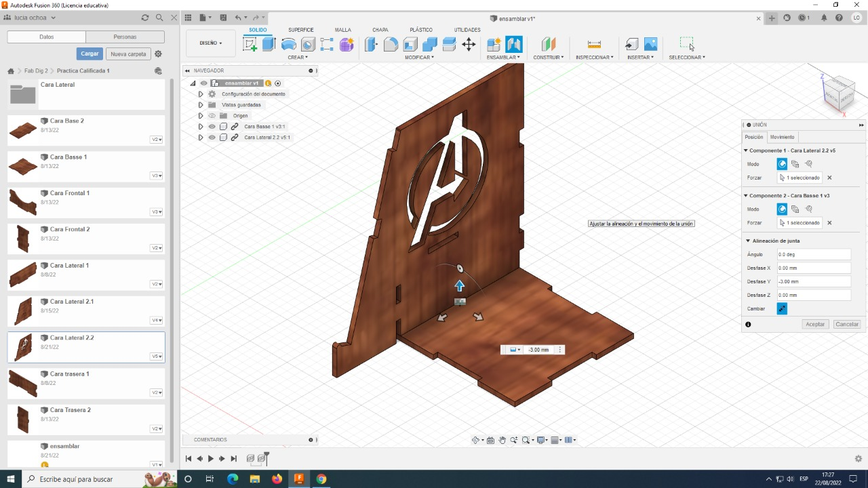The image size is (868, 488).
Task: Save the document with the disk icon
Action: (222, 18)
